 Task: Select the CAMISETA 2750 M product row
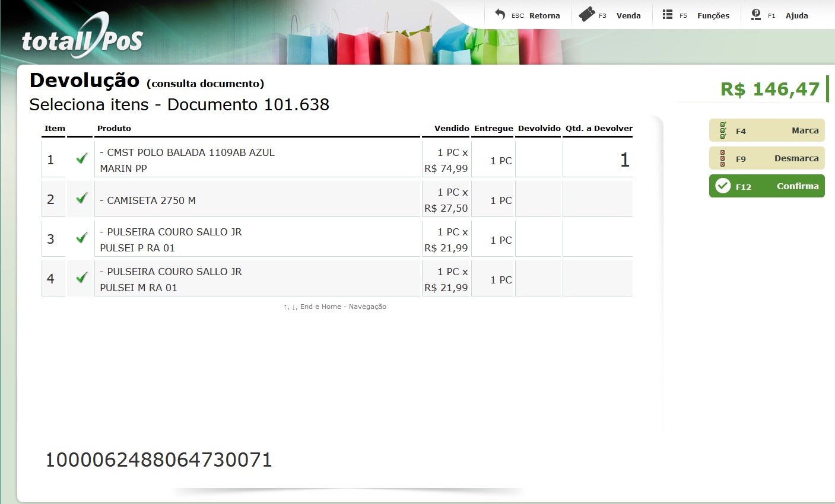[337, 199]
